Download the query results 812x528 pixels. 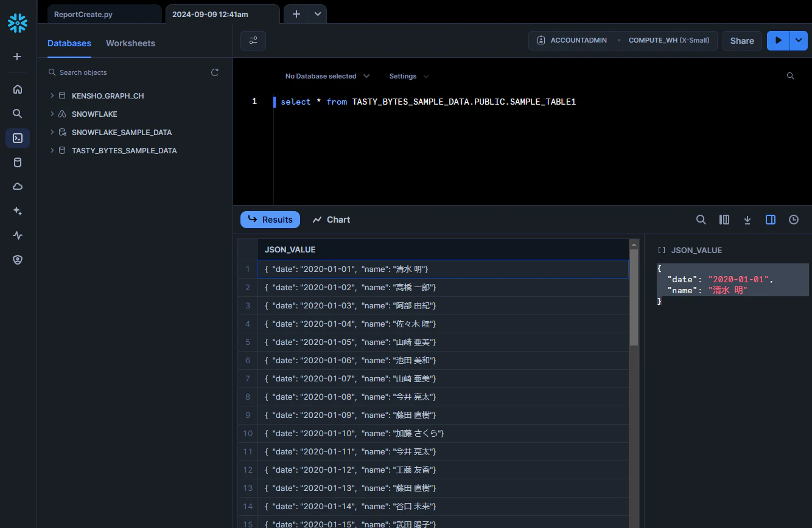point(747,220)
